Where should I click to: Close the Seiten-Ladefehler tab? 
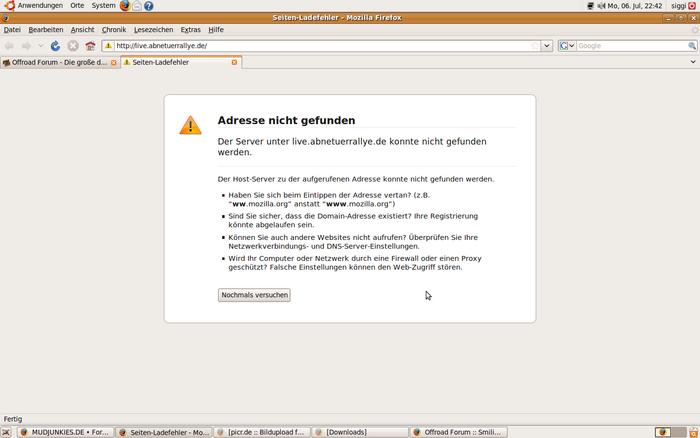tap(234, 63)
